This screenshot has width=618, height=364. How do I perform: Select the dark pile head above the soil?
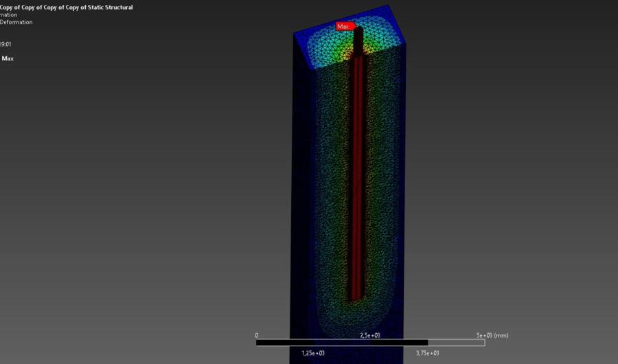[x=358, y=43]
